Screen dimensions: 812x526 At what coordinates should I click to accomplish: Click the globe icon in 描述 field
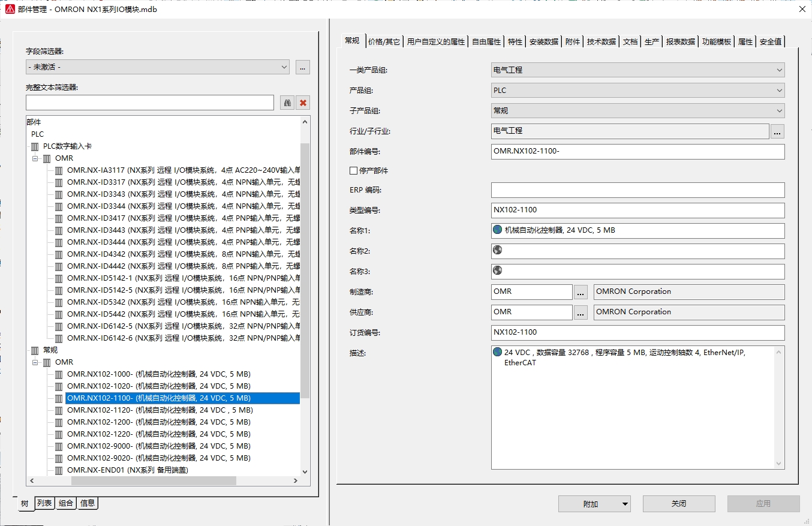pyautogui.click(x=497, y=352)
